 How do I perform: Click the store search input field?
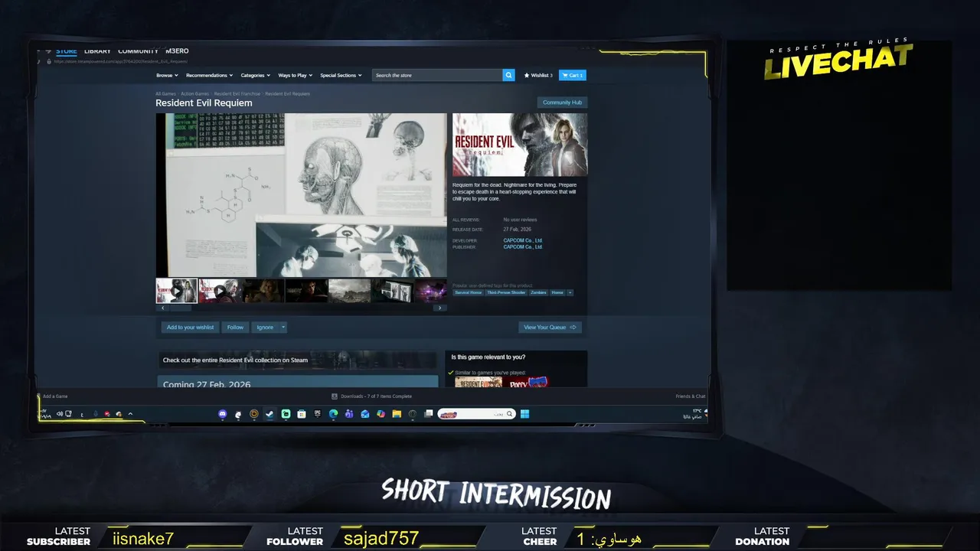click(437, 75)
